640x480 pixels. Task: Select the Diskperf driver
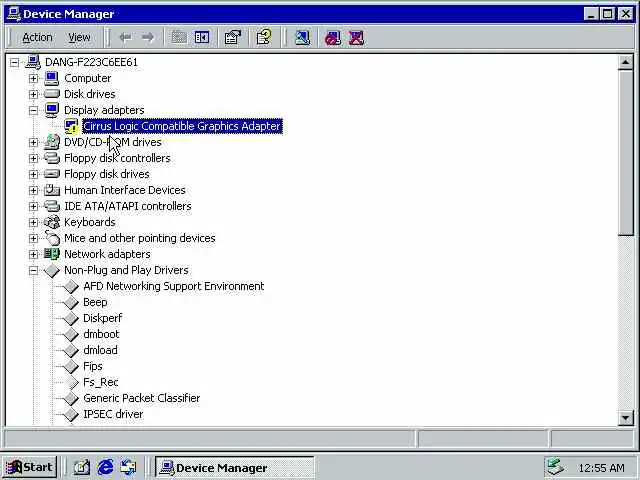(102, 318)
